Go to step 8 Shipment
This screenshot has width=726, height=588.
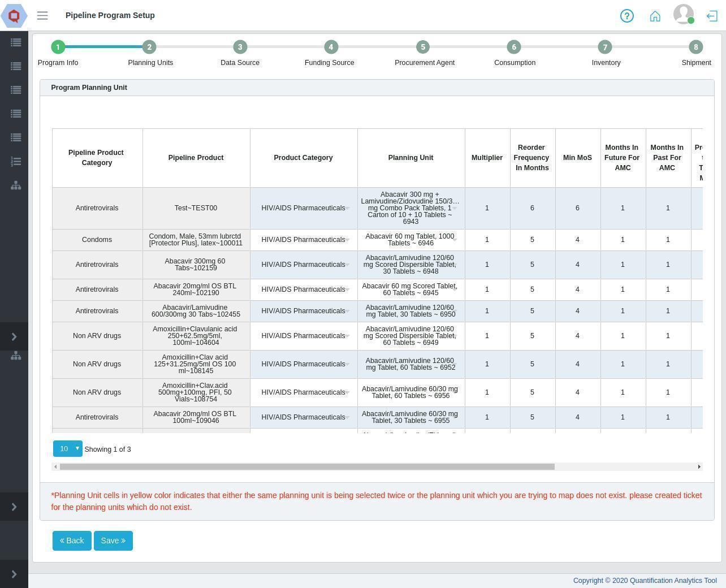pyautogui.click(x=695, y=47)
